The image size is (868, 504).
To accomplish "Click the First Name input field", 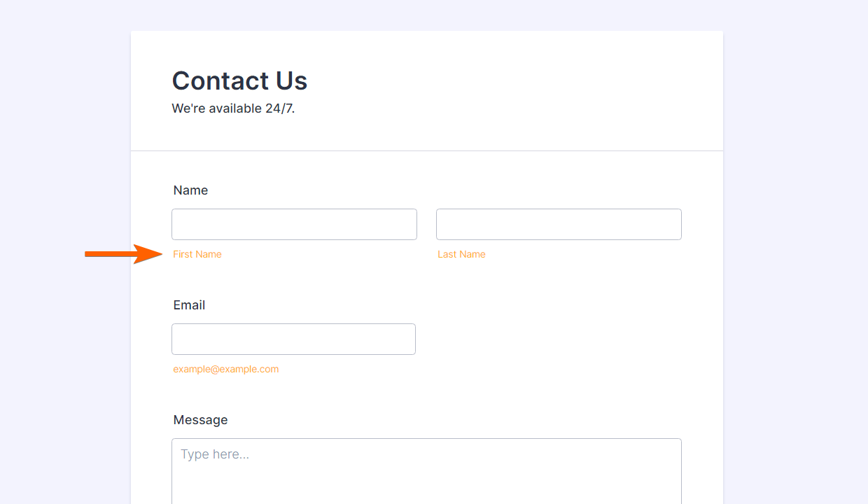I will click(x=294, y=224).
